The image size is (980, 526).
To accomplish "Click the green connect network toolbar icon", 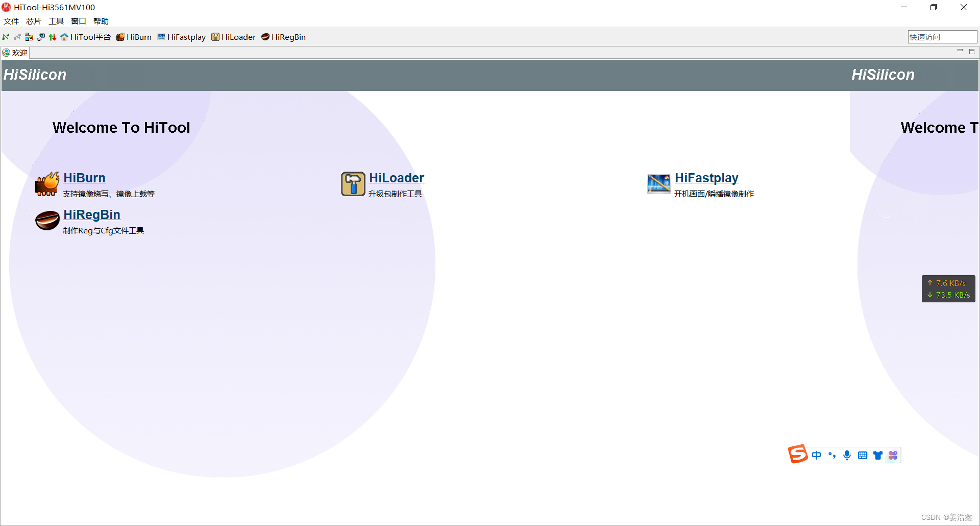I will click(6, 37).
